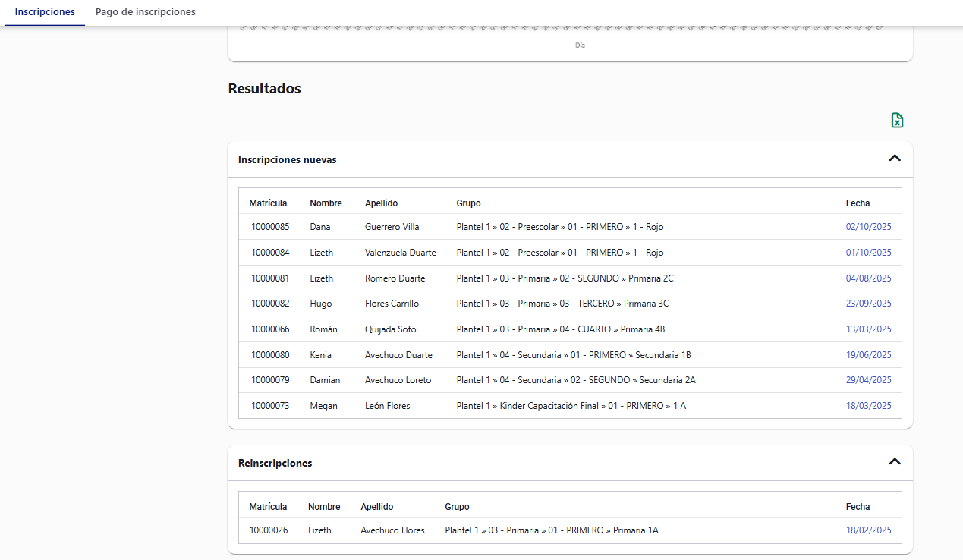The image size is (963, 560).
Task: Open Megan's enrollment date 18/03/2025
Action: pyautogui.click(x=868, y=406)
